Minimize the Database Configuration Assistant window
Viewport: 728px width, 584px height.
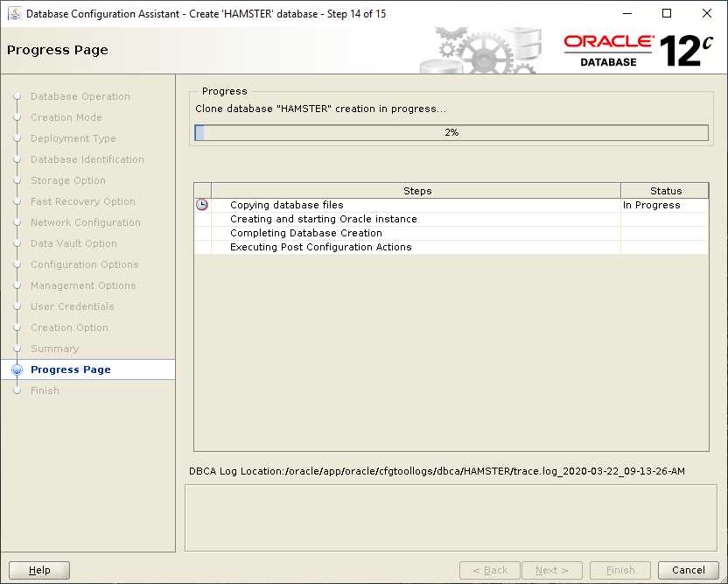(x=627, y=13)
